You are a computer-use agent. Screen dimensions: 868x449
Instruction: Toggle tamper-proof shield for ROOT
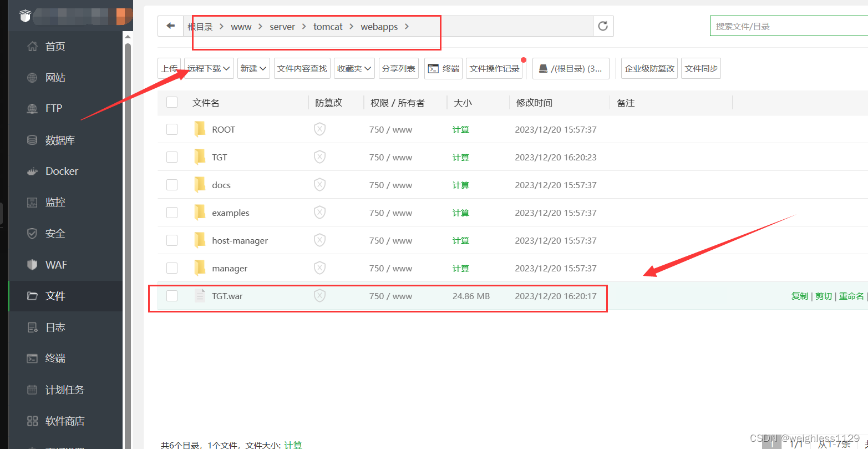pyautogui.click(x=319, y=129)
